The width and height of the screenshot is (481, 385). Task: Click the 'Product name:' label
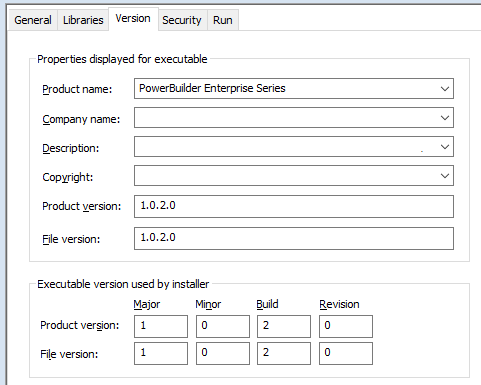[77, 89]
